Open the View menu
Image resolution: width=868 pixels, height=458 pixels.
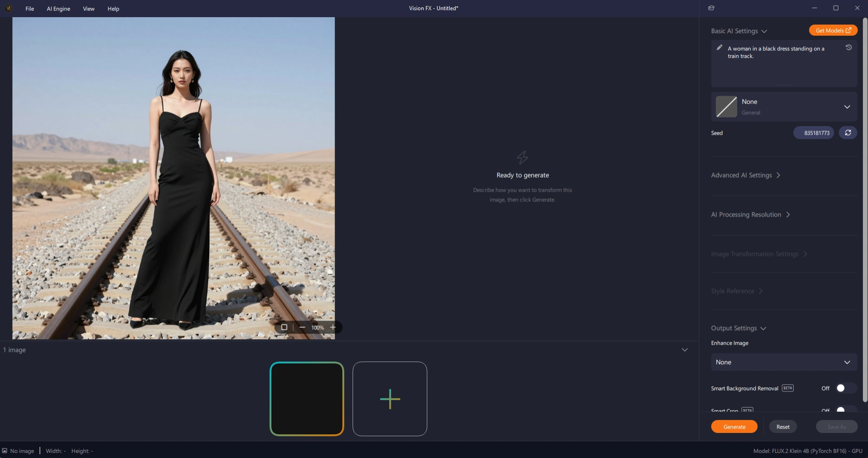point(89,8)
